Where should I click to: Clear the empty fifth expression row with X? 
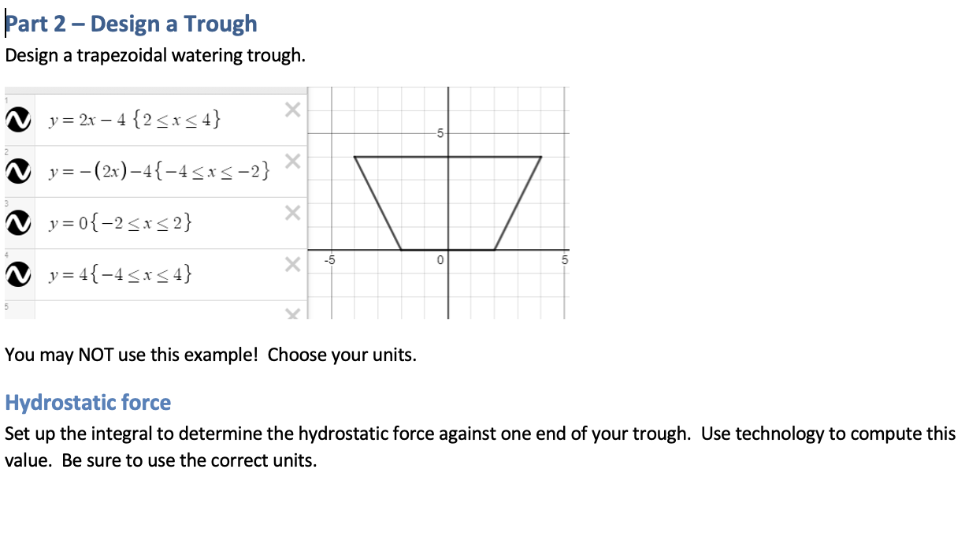click(292, 314)
